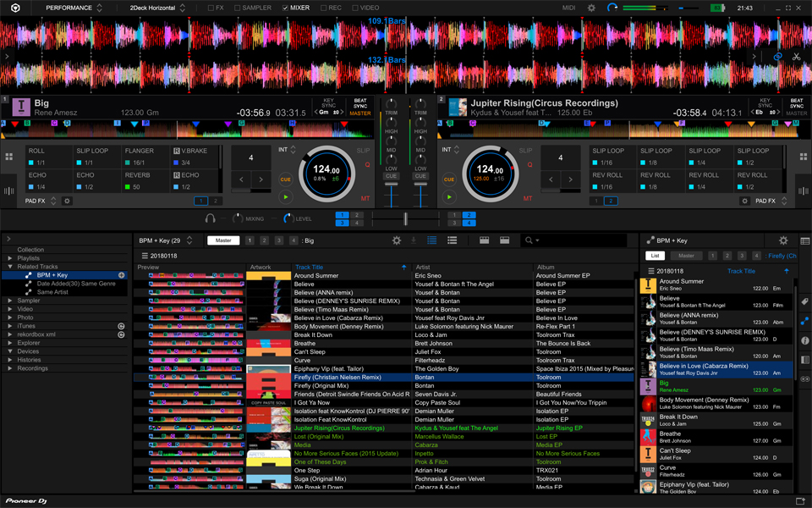Click deck 1 overview waveform strip
This screenshot has width=812, height=508.
(x=187, y=130)
